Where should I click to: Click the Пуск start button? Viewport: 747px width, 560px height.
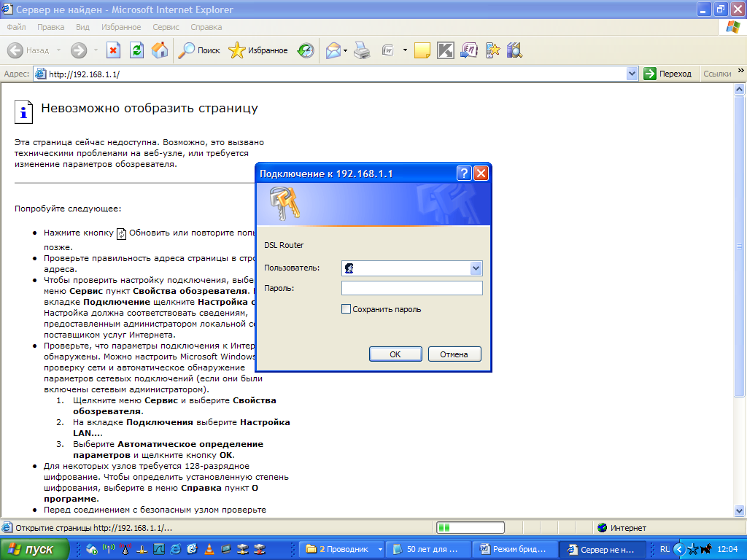coord(34,549)
